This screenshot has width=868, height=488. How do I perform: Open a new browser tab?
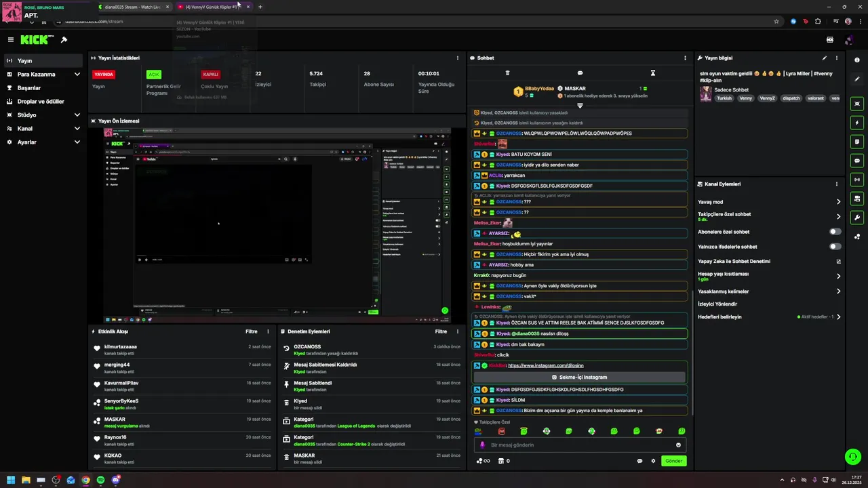coord(260,7)
